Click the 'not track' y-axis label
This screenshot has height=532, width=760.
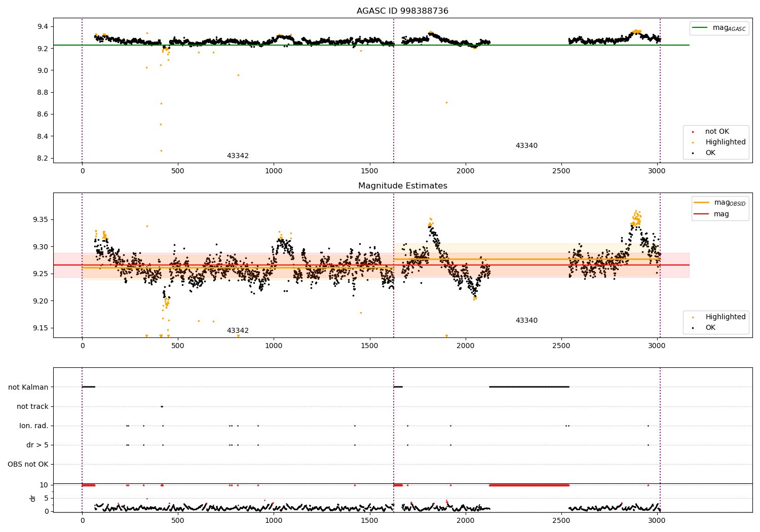(x=32, y=407)
